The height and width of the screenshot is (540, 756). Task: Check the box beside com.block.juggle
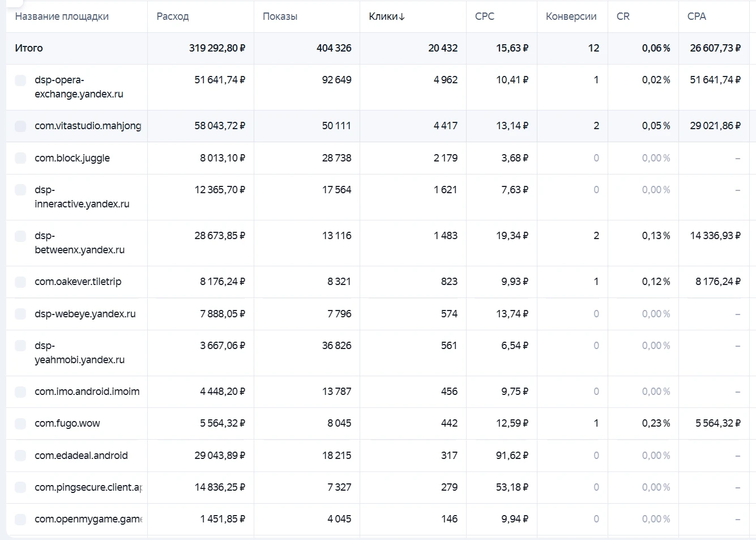pyautogui.click(x=20, y=158)
